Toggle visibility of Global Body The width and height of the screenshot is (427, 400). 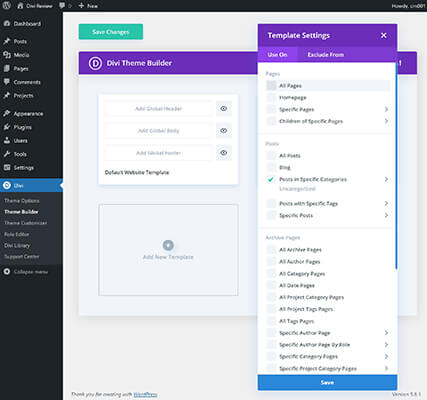pyautogui.click(x=224, y=130)
